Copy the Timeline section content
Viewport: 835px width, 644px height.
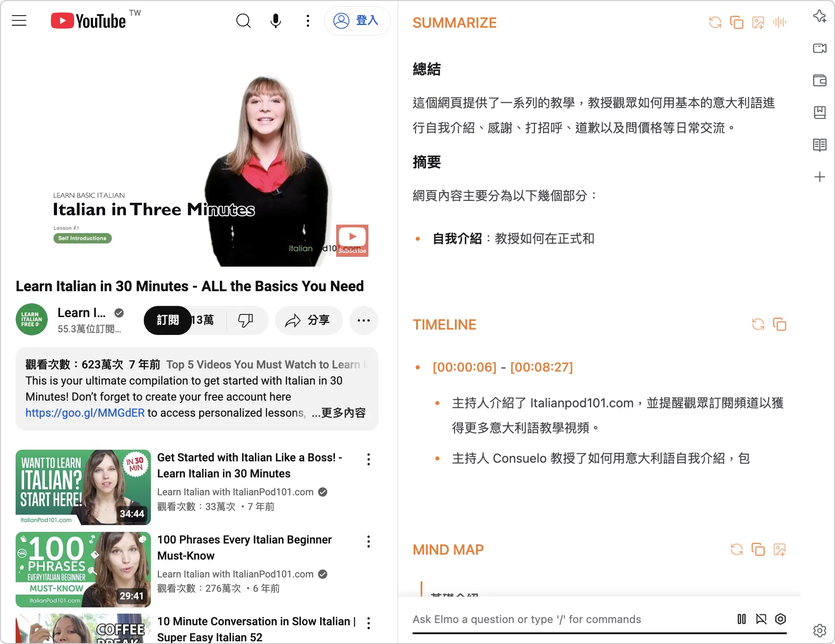tap(780, 324)
